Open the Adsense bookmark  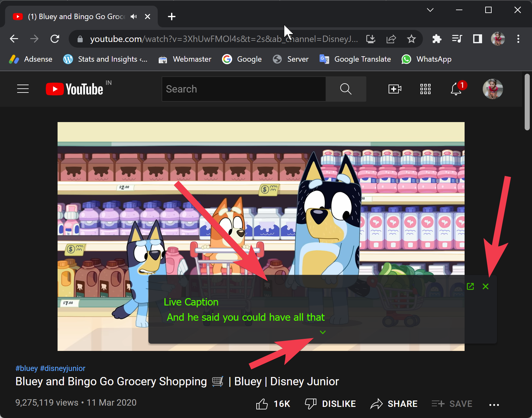tap(31, 59)
